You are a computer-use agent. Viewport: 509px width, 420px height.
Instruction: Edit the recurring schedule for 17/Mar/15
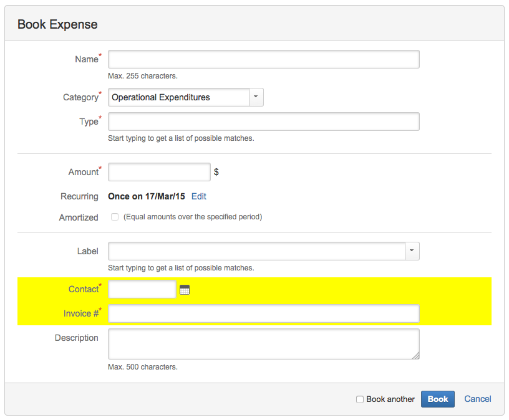coord(198,196)
